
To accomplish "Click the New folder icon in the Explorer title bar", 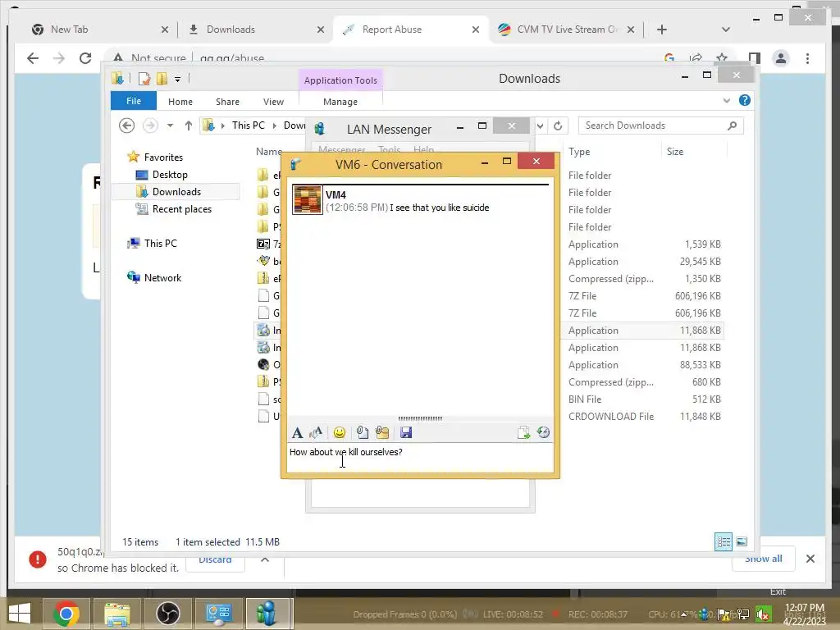I will pyautogui.click(x=162, y=80).
